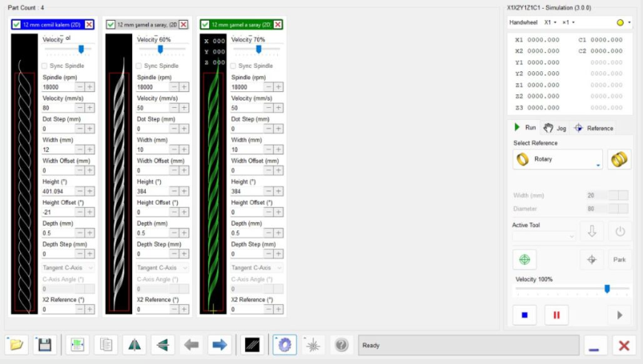The height and width of the screenshot is (364, 643).
Task: Decrease Velocity mm/s in first panel
Action: click(x=79, y=108)
